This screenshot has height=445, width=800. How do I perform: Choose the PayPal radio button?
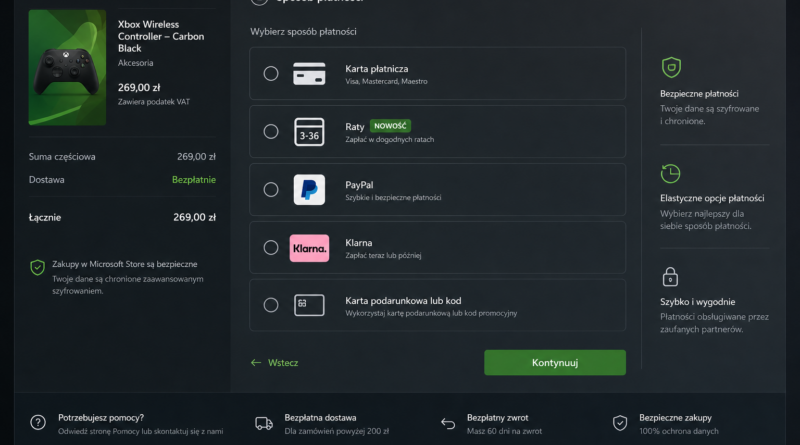pyautogui.click(x=271, y=190)
